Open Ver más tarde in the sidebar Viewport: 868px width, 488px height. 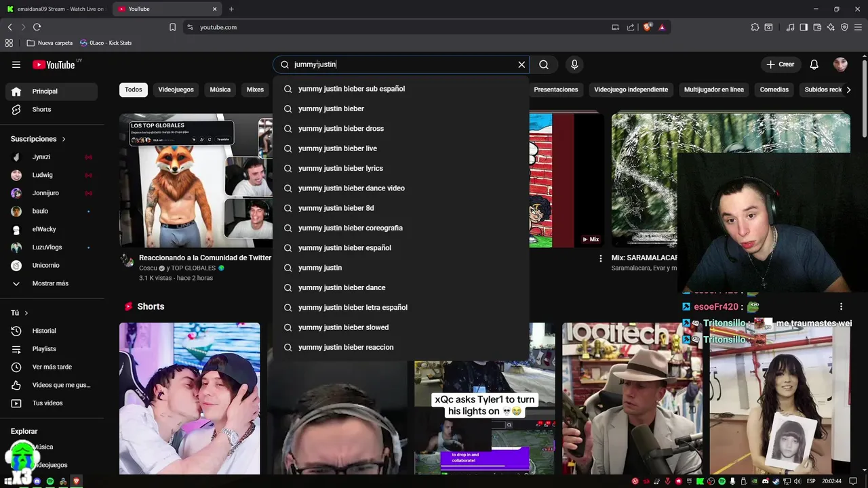click(52, 367)
